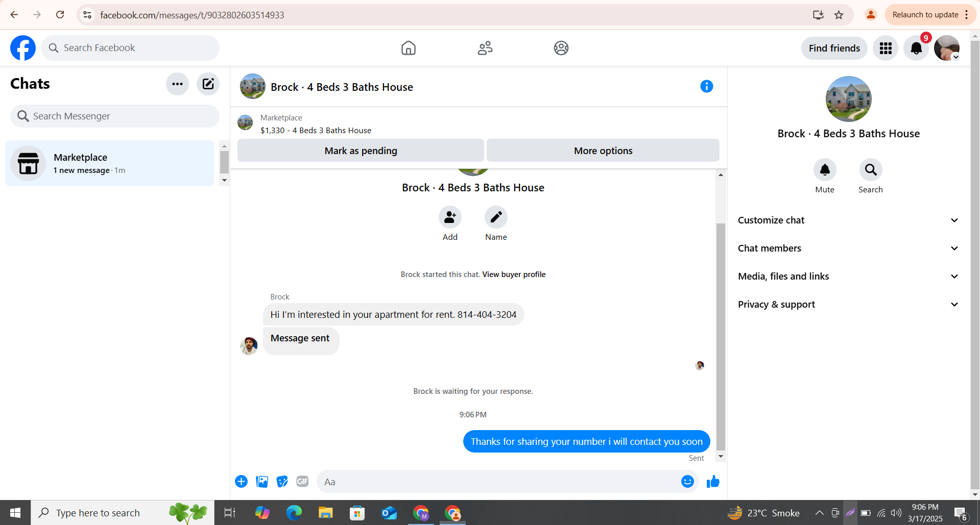The image size is (980, 525).
Task: Install the app from the address bar icon
Action: coord(818,15)
